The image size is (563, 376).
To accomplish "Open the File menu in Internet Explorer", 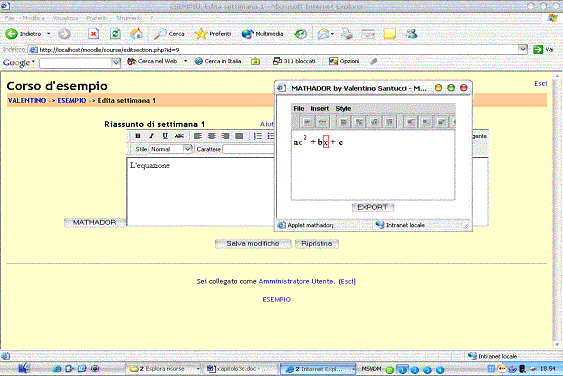I will pyautogui.click(x=10, y=18).
